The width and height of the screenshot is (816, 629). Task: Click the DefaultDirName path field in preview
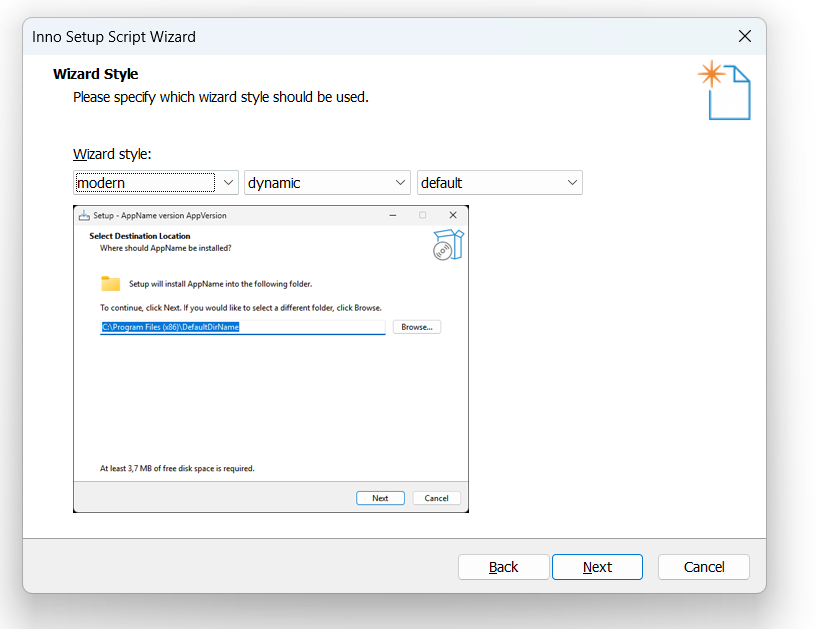pyautogui.click(x=243, y=327)
